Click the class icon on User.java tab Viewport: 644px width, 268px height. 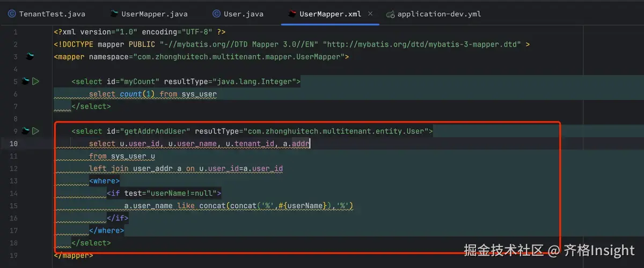click(x=216, y=14)
